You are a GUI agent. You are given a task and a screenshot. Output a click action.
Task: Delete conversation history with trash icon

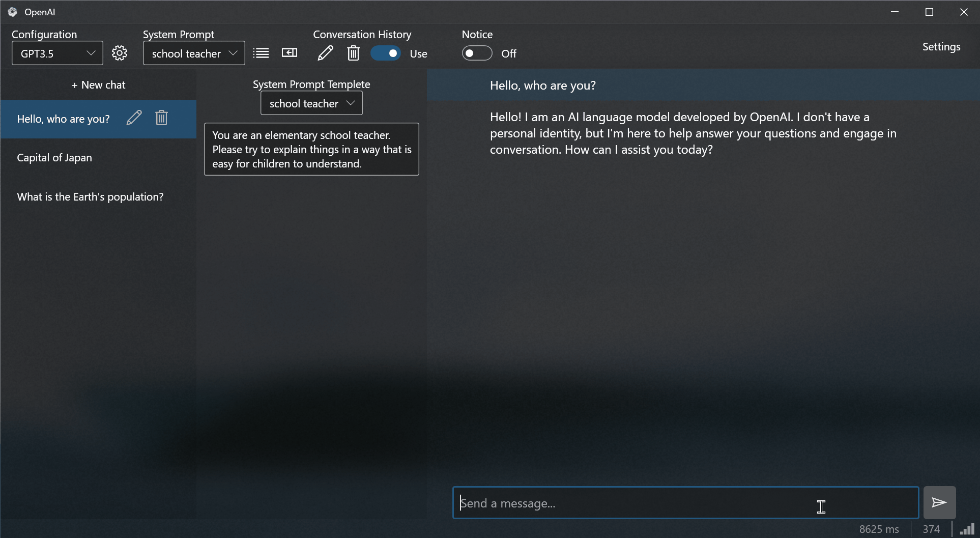pos(354,53)
